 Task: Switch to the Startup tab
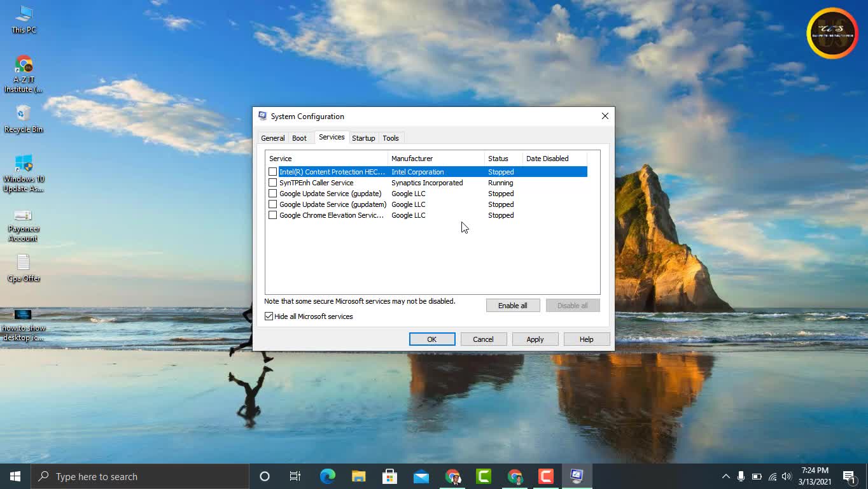pyautogui.click(x=363, y=138)
